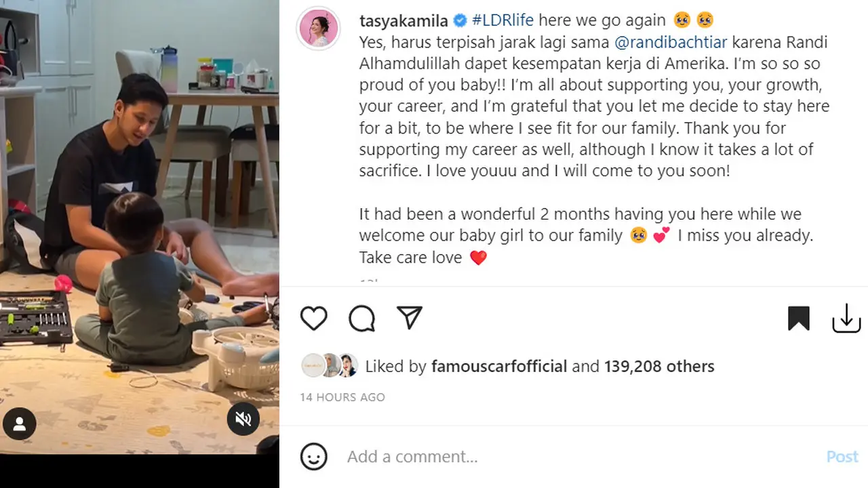Open the timestamp showing 14 HOURS AGO
The height and width of the screenshot is (488, 868).
[x=342, y=397]
